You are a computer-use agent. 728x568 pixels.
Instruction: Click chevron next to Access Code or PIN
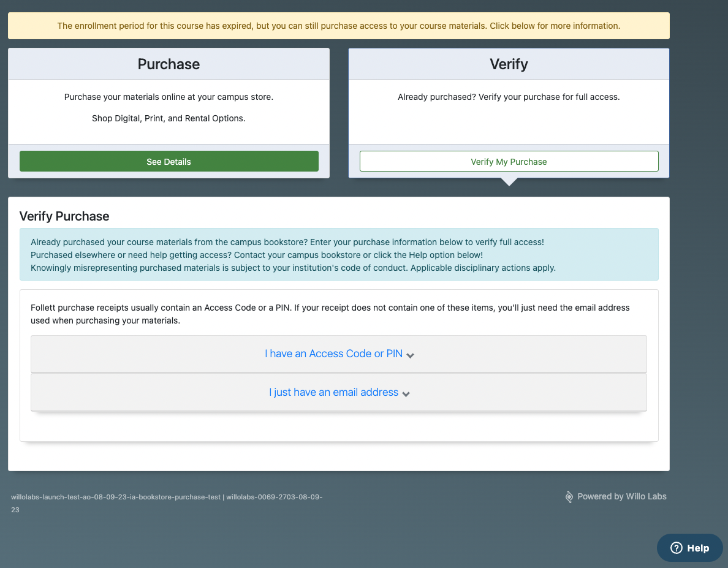pyautogui.click(x=410, y=355)
